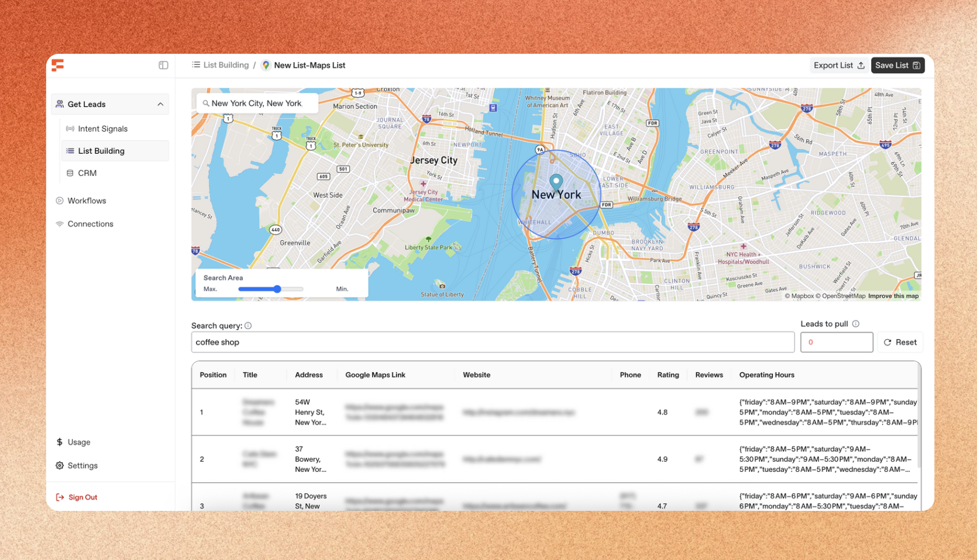Open the Usage page

pyautogui.click(x=78, y=443)
